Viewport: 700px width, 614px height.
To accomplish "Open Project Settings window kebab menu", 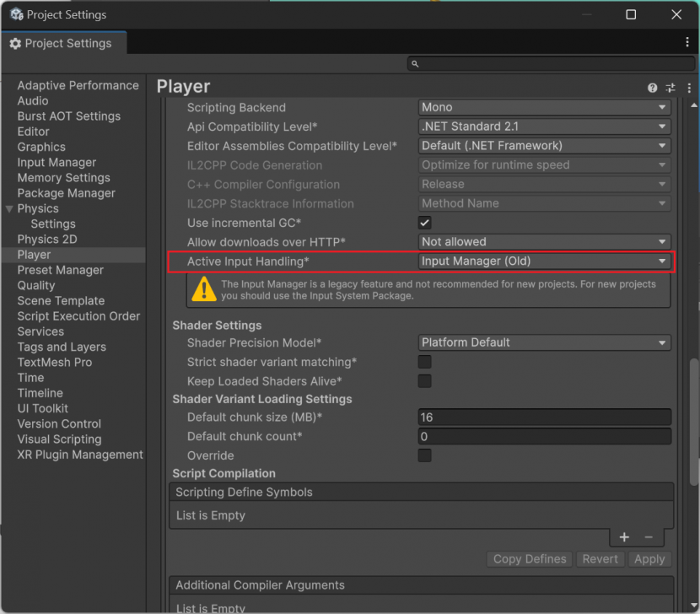I will point(687,42).
